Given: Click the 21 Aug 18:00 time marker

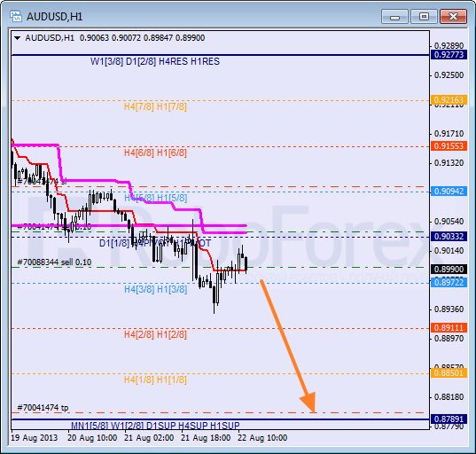Looking at the screenshot, I should pos(206,438).
